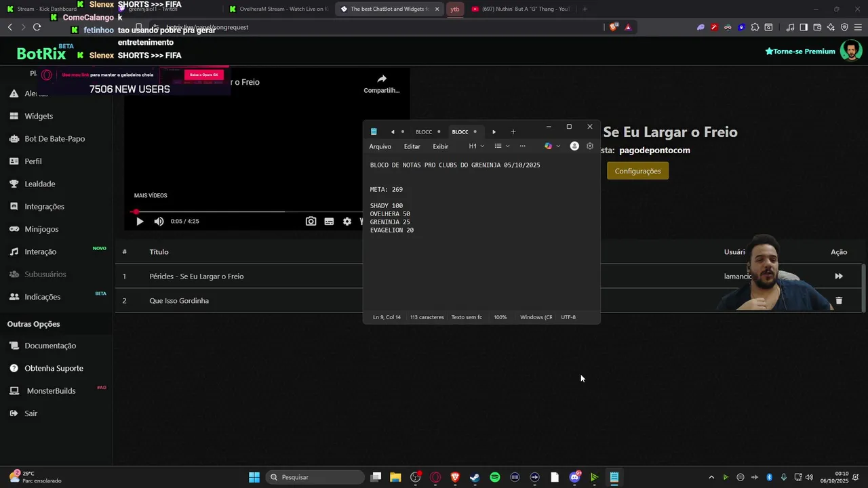Open more options ellipsis in Notepad
868x488 pixels.
coord(522,146)
